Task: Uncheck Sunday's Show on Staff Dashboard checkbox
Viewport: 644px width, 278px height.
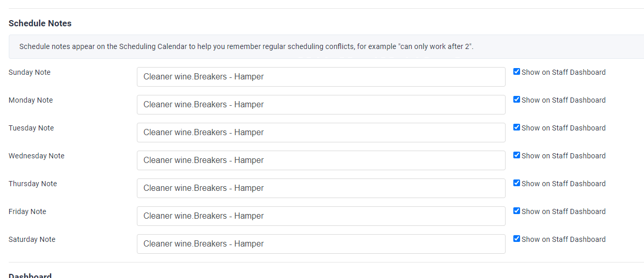Action: coord(516,72)
